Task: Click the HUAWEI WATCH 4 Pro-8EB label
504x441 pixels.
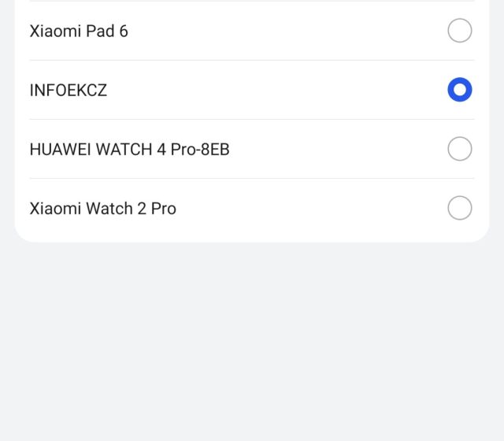Action: (129, 149)
